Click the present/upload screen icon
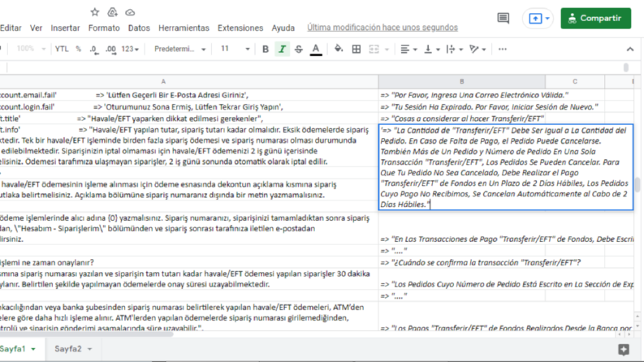Viewport: 644px width, 362px height. pos(535,18)
